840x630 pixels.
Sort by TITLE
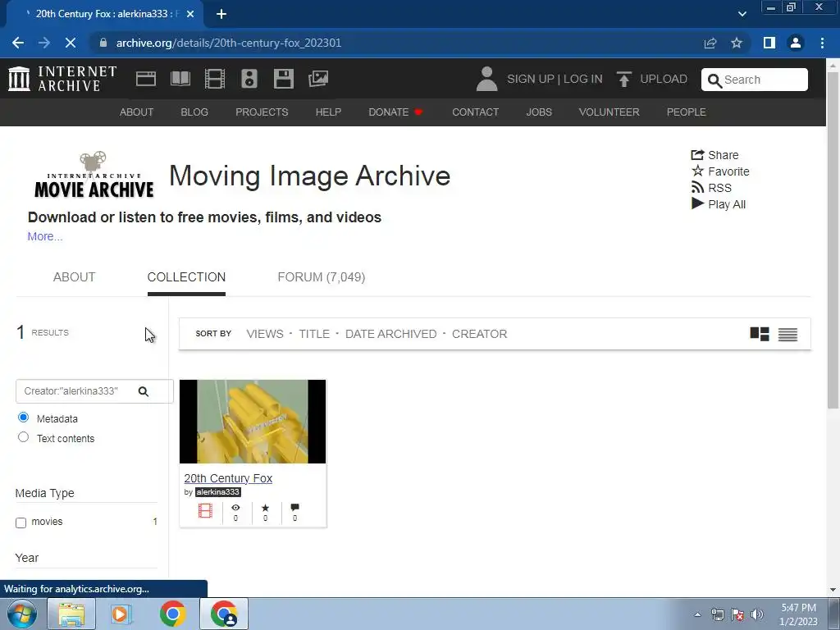[314, 334]
